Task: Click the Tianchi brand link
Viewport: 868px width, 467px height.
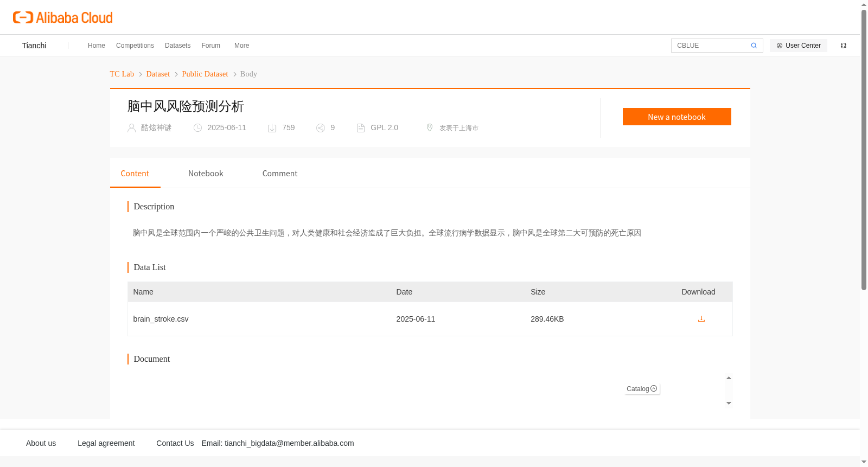Action: point(34,46)
